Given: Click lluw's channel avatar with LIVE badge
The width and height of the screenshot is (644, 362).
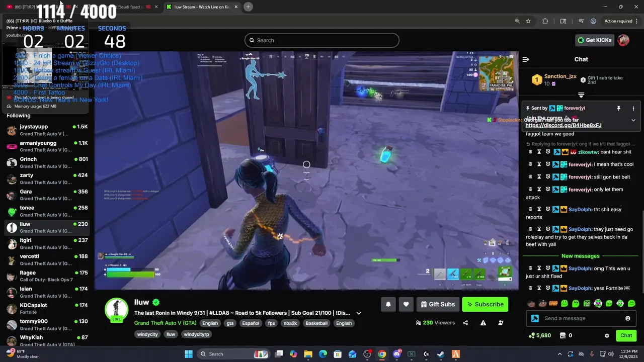Looking at the screenshot, I should point(117,310).
